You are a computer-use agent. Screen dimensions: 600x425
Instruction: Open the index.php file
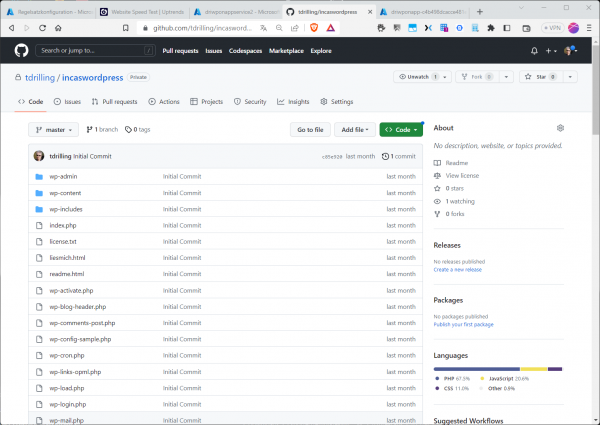[x=63, y=225]
